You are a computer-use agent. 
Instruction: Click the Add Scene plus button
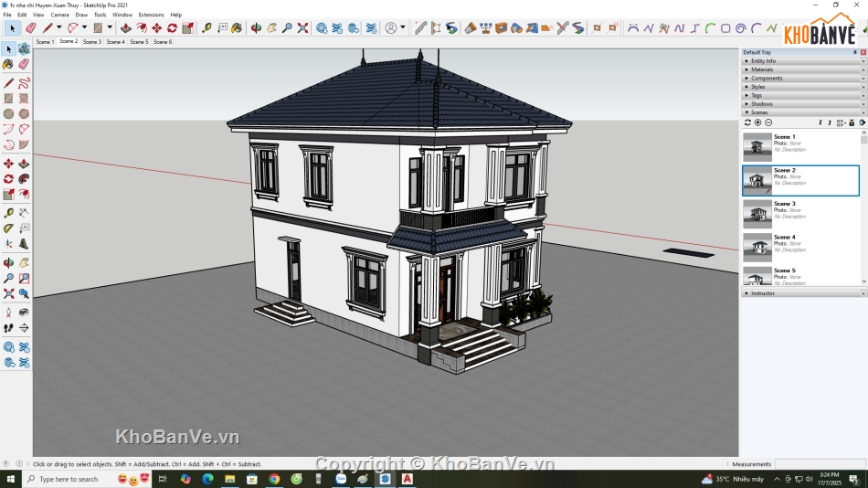click(x=757, y=122)
